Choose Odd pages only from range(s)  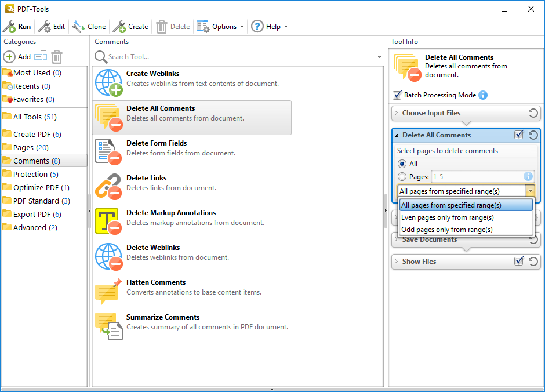(x=446, y=230)
